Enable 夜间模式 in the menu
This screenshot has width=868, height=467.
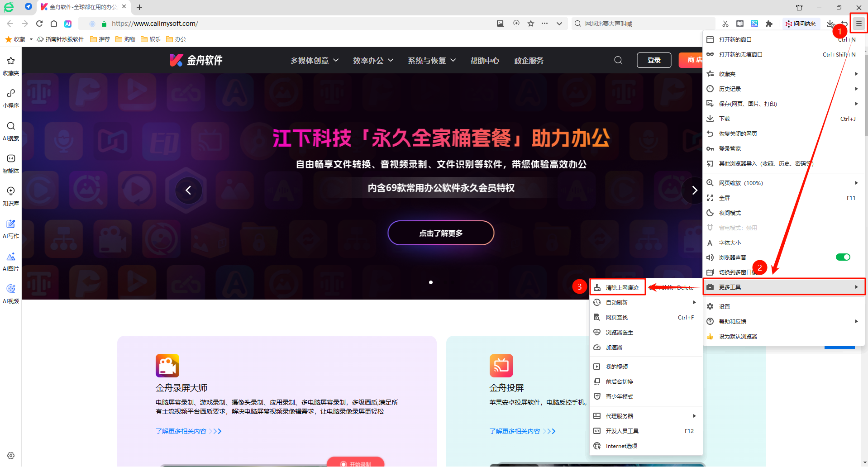pyautogui.click(x=730, y=213)
